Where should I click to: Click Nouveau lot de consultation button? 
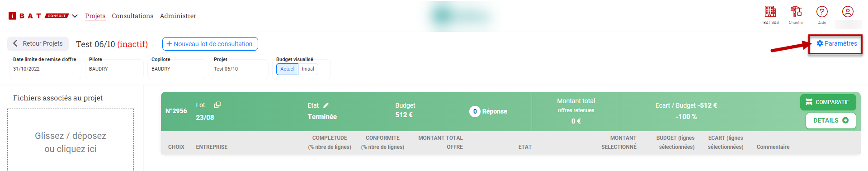pos(210,44)
